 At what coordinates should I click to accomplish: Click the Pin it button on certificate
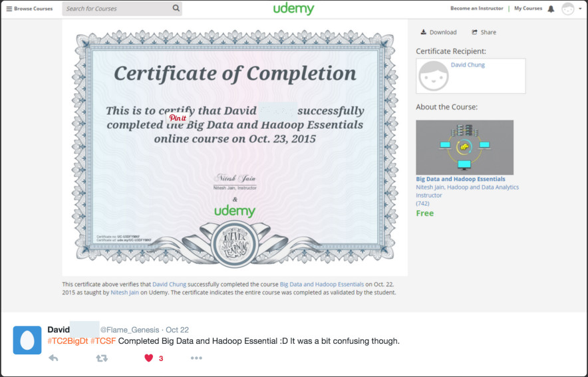[178, 118]
